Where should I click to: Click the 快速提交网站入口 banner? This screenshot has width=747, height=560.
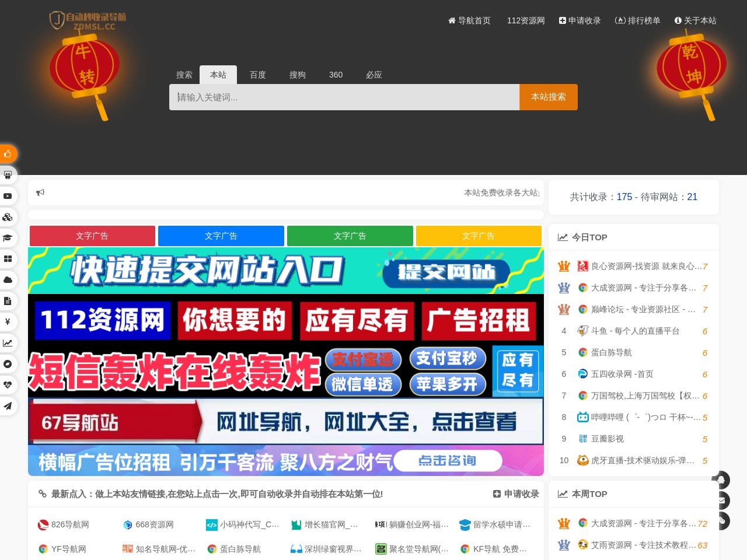[x=286, y=271]
